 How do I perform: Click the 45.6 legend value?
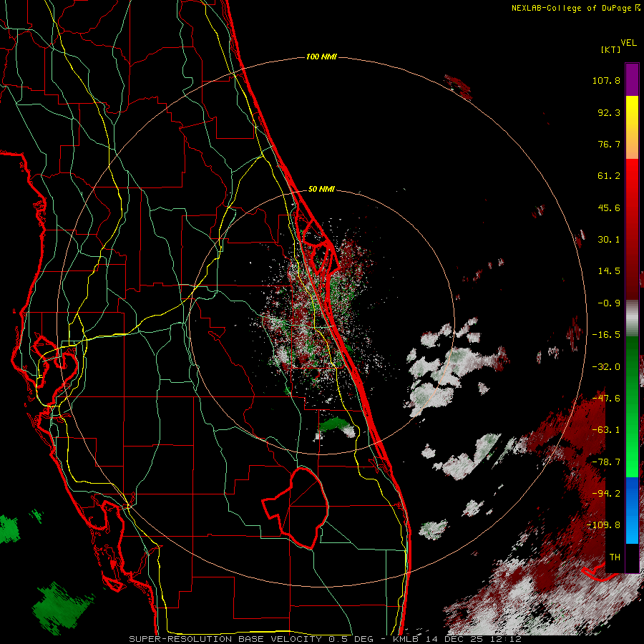click(609, 208)
